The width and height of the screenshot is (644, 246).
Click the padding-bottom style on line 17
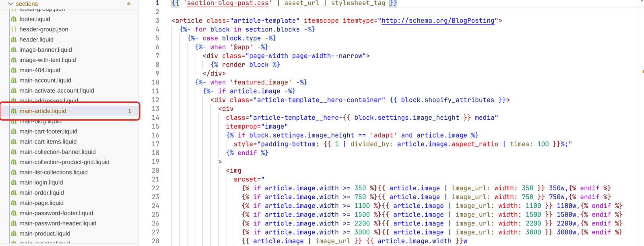[x=403, y=144]
